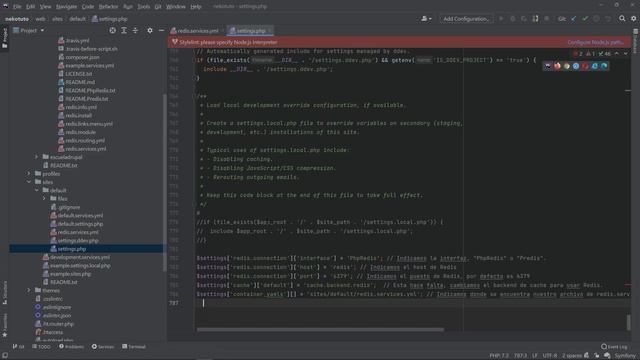640x360 pixels.
Task: Collapse the default folder
Action: (x=36, y=191)
